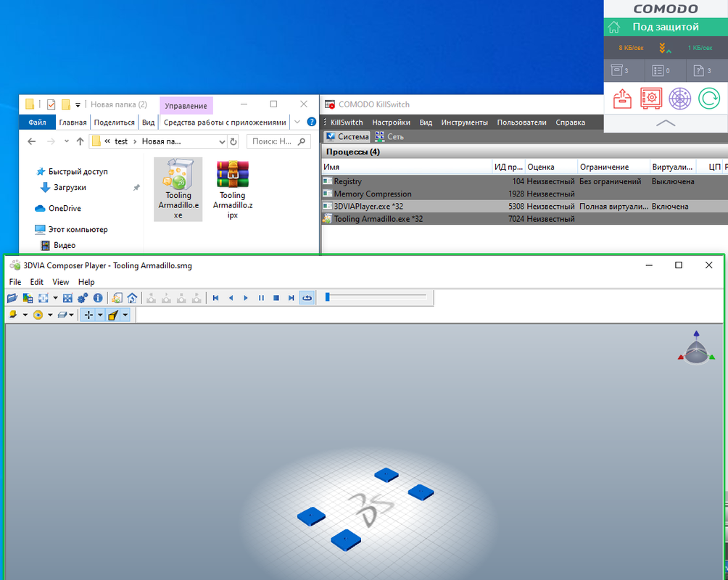The image size is (728, 580).
Task: Open dropdown next to render mode cube icon
Action: tap(25, 315)
